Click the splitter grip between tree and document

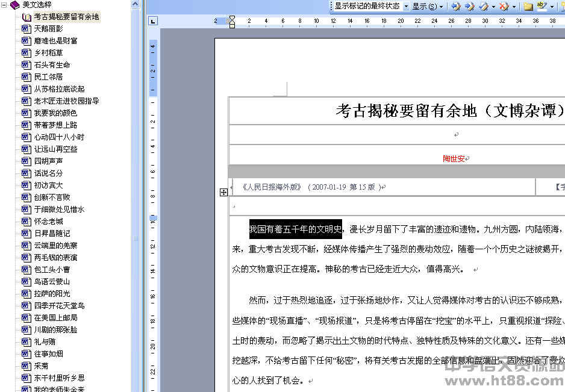(135, 238)
